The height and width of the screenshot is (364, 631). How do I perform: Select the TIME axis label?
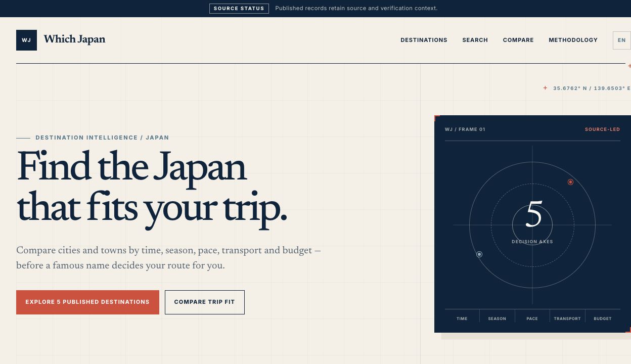point(462,318)
